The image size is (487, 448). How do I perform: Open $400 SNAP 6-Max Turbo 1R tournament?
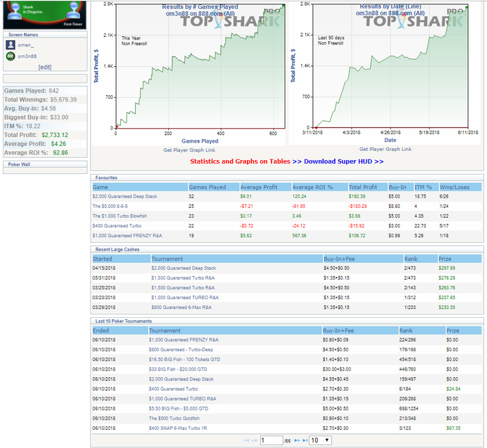pyautogui.click(x=177, y=428)
